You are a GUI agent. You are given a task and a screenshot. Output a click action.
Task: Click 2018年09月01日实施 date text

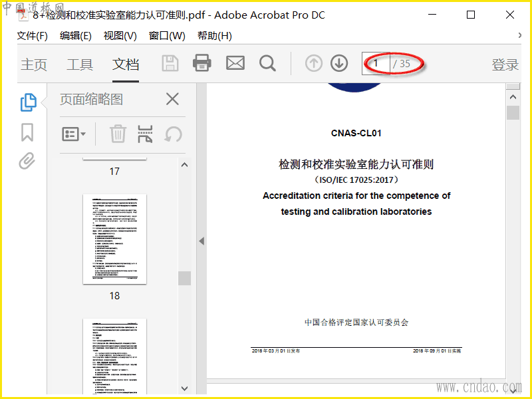437,351
